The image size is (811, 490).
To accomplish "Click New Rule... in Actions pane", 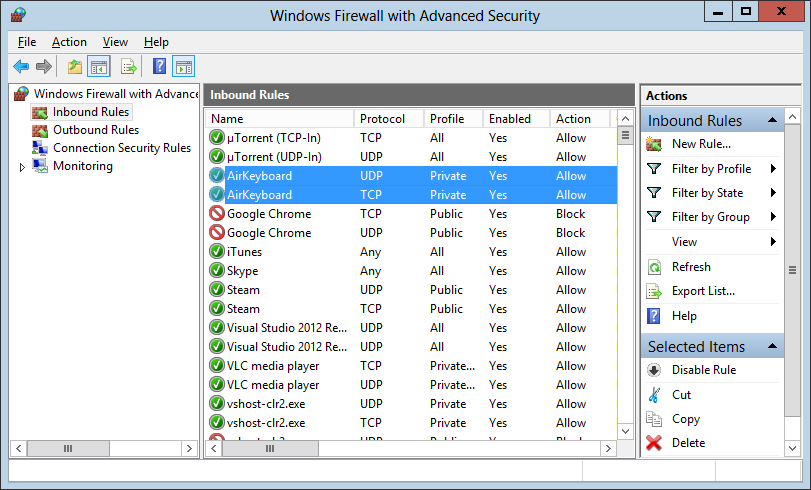I will pyautogui.click(x=701, y=144).
